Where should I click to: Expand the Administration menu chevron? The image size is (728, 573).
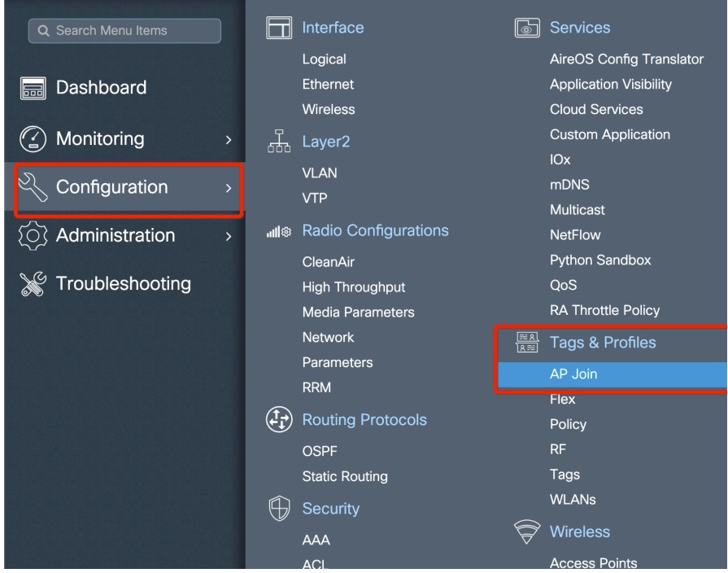tap(229, 237)
